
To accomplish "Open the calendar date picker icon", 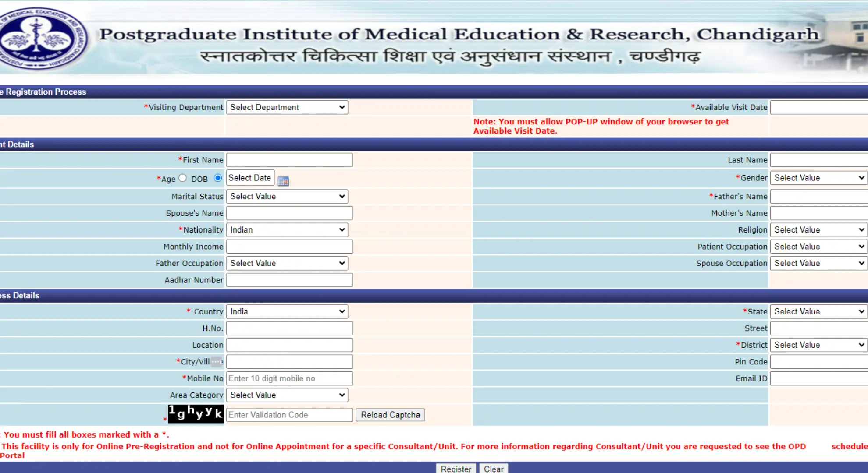I will 283,180.
